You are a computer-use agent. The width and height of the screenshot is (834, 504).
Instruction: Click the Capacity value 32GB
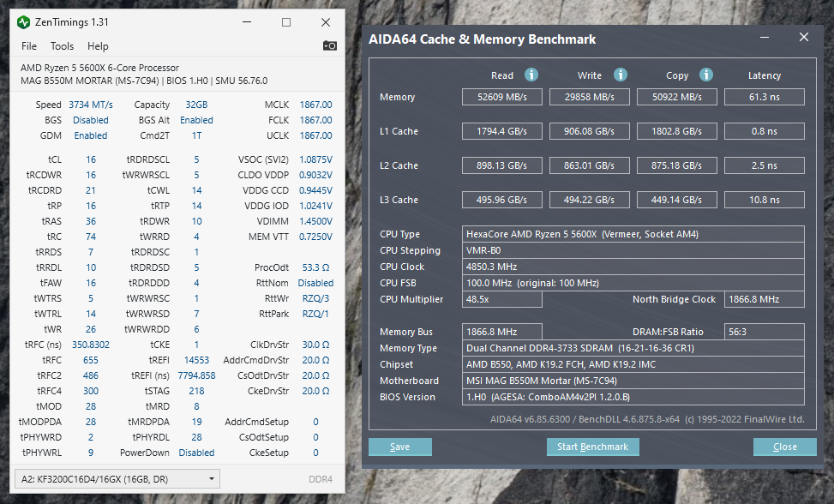tap(196, 105)
